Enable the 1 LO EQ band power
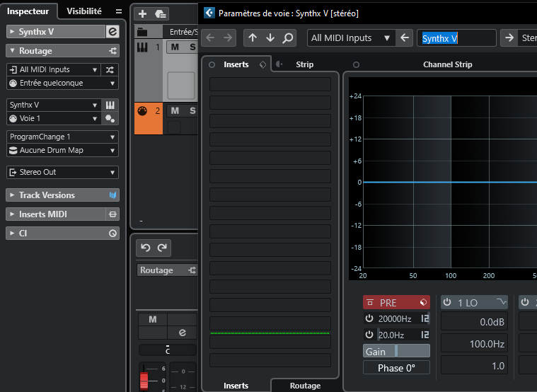The image size is (537, 392). (448, 303)
